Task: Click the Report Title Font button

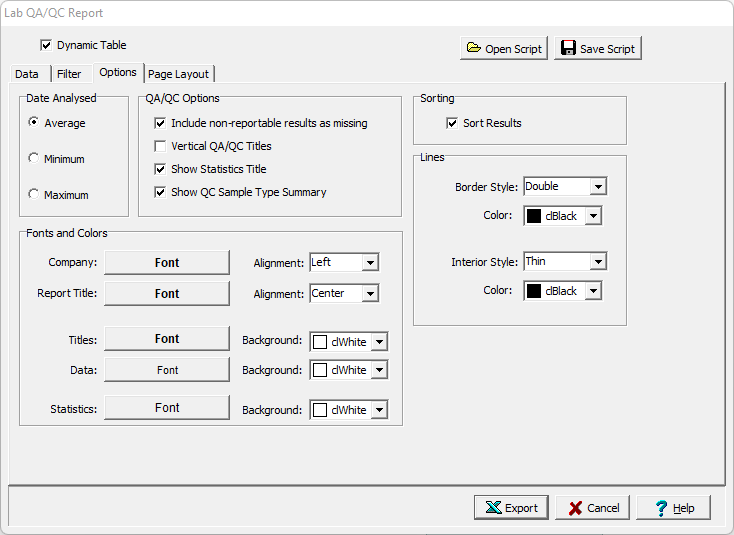Action: click(x=167, y=294)
